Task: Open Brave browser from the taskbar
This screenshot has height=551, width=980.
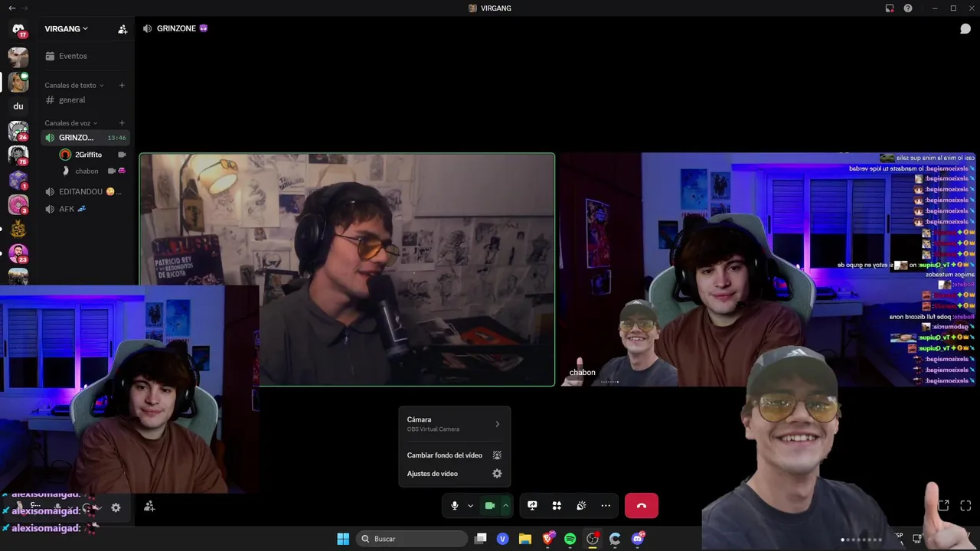Action: pyautogui.click(x=547, y=539)
